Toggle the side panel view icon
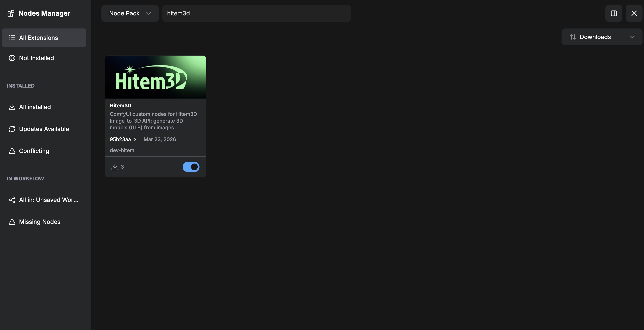644x330 pixels. click(x=614, y=13)
